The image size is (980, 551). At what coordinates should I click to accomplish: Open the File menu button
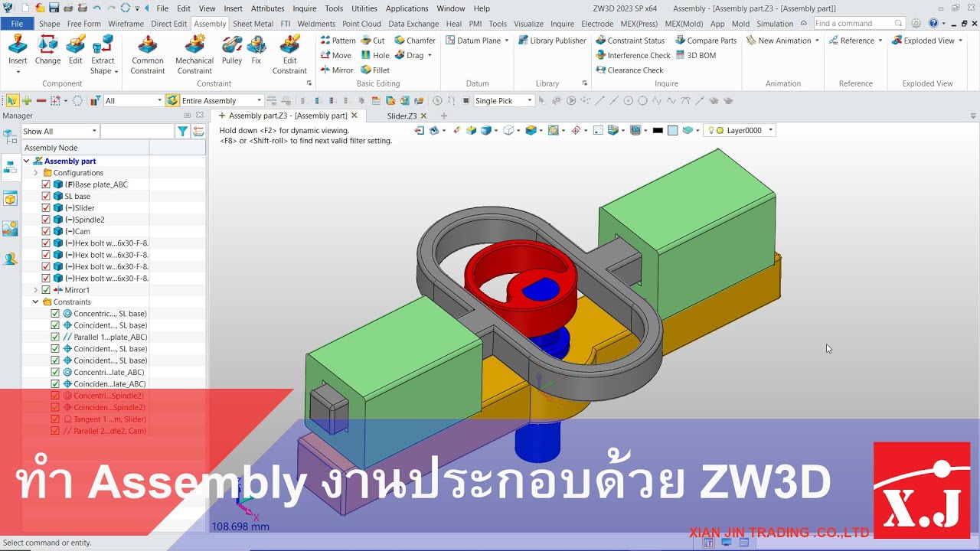coord(17,24)
